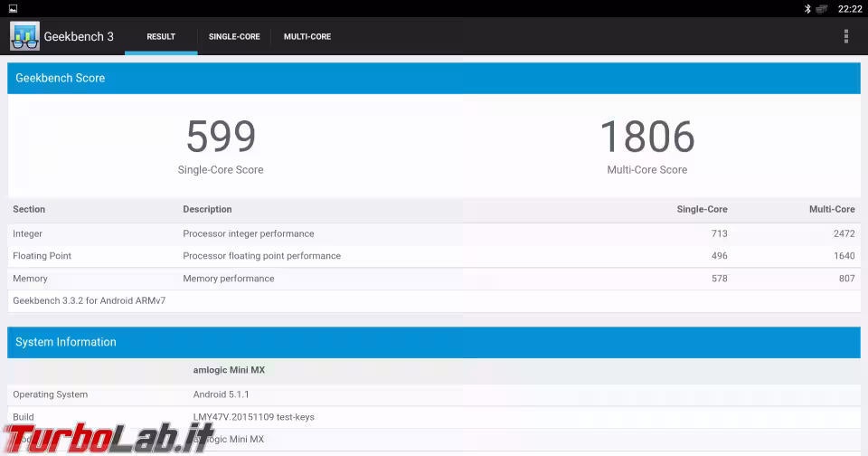Tap Floating Point multi-core value 1640
This screenshot has width=868, height=456.
click(x=844, y=256)
